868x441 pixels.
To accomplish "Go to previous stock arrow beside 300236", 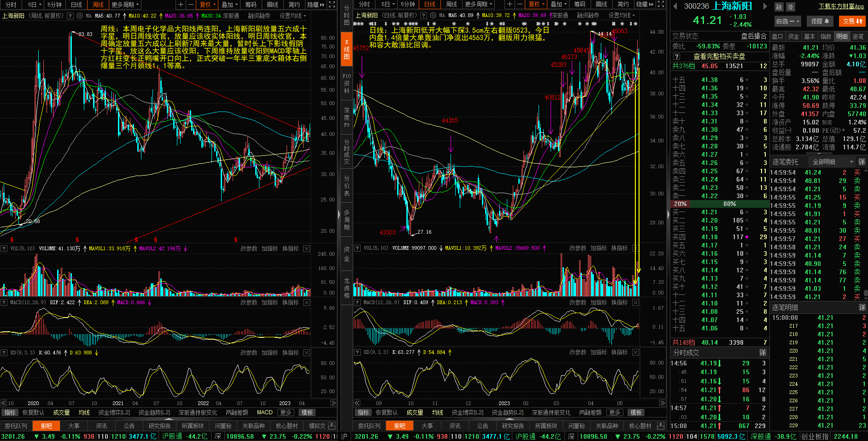I will coord(675,6).
